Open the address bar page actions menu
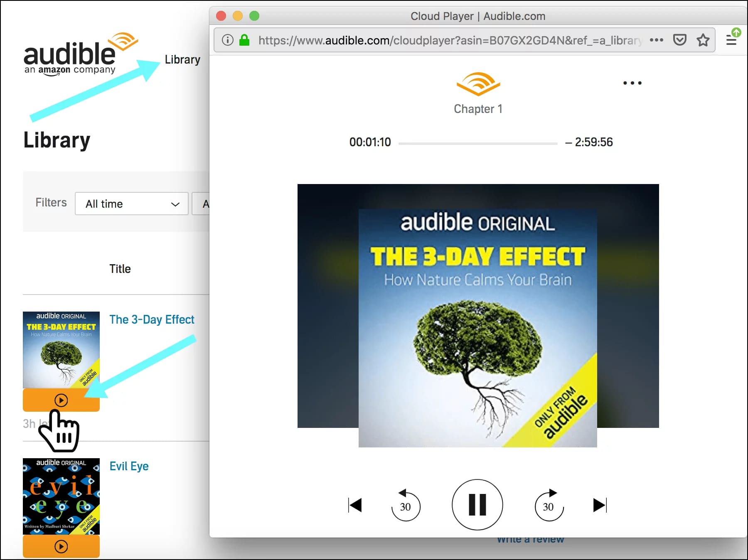 coord(657,40)
